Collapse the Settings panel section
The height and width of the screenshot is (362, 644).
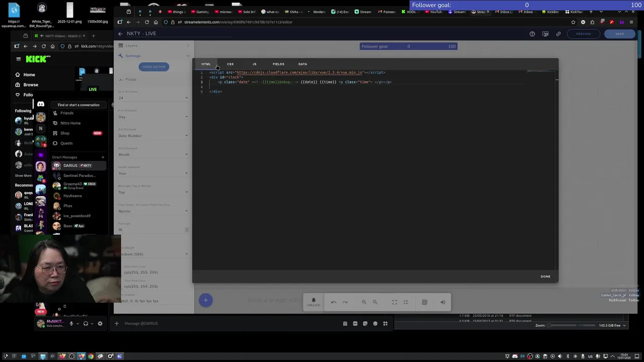(153, 56)
